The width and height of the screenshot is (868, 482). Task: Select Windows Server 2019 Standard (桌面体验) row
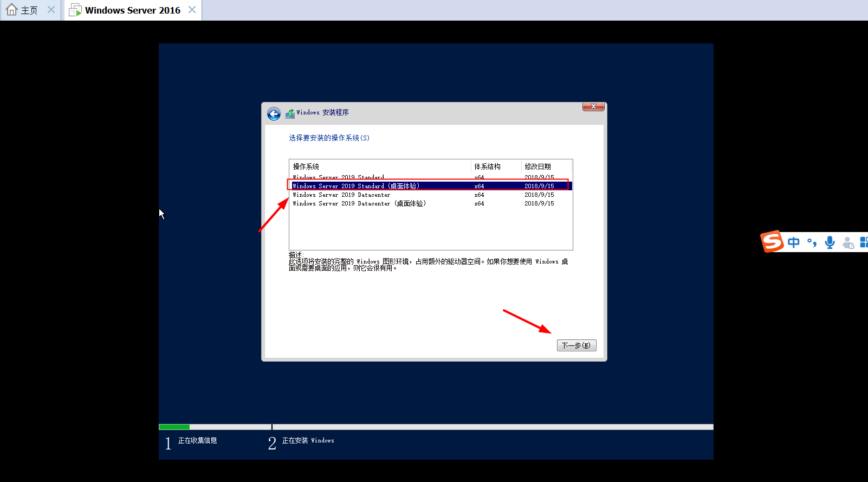pyautogui.click(x=431, y=186)
